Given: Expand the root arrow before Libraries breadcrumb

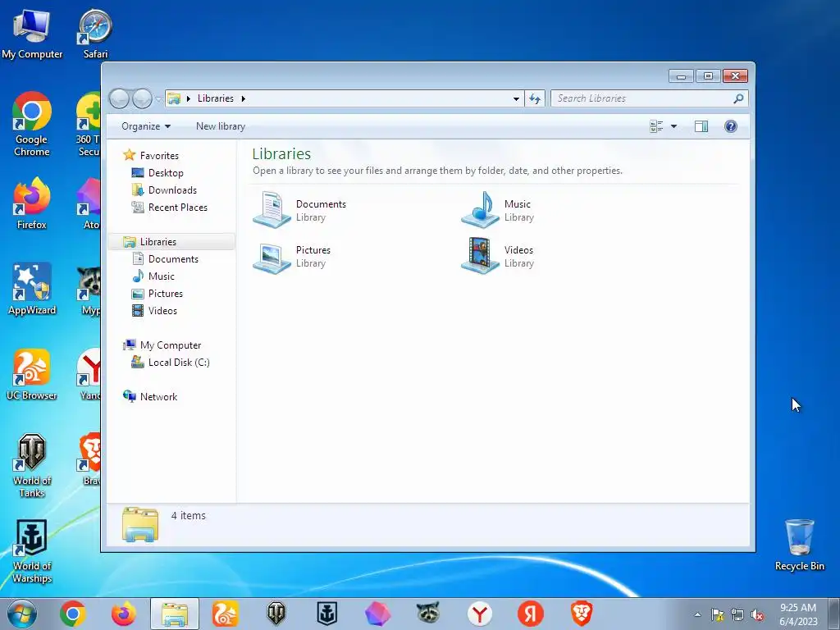Looking at the screenshot, I should [188, 98].
